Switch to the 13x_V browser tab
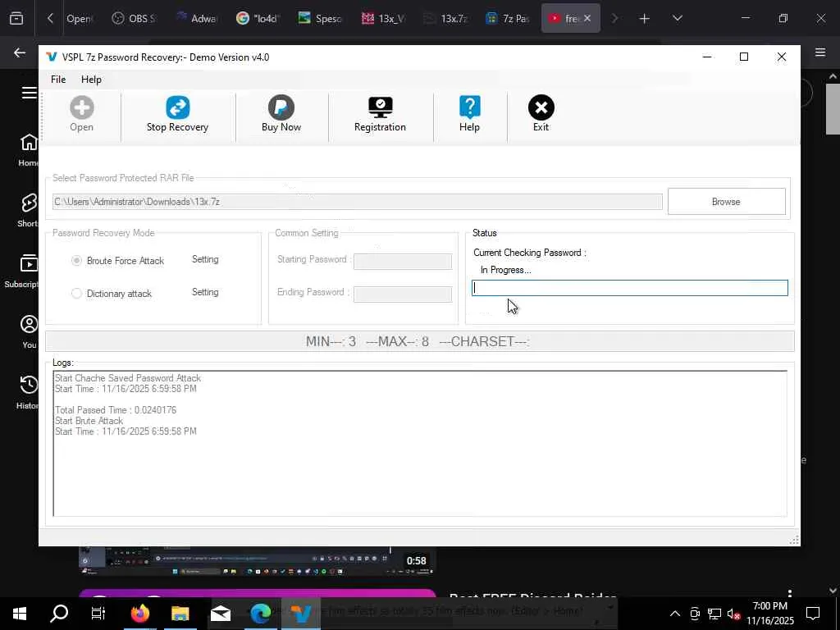Viewport: 840px width, 630px height. (384, 18)
